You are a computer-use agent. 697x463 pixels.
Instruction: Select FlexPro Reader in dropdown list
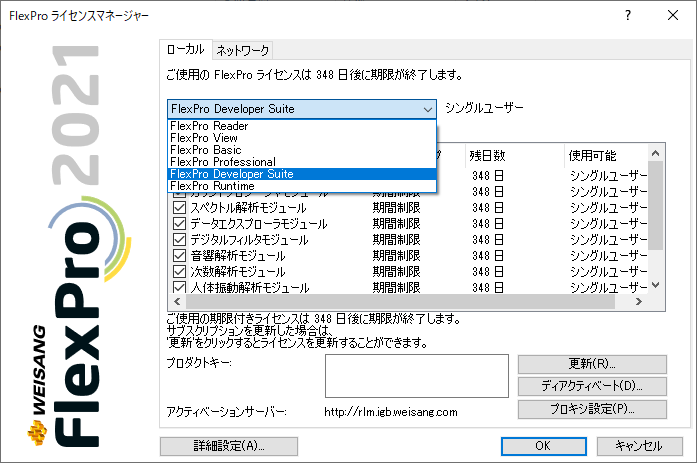point(302,126)
